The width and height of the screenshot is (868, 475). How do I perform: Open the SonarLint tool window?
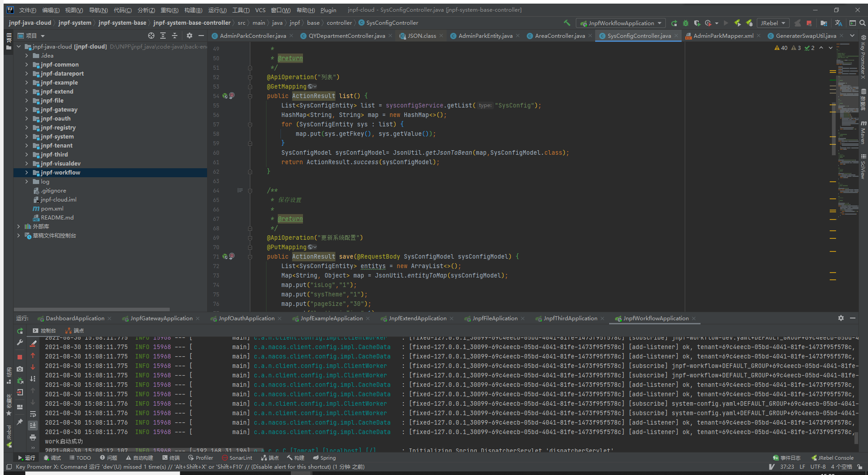click(237, 458)
